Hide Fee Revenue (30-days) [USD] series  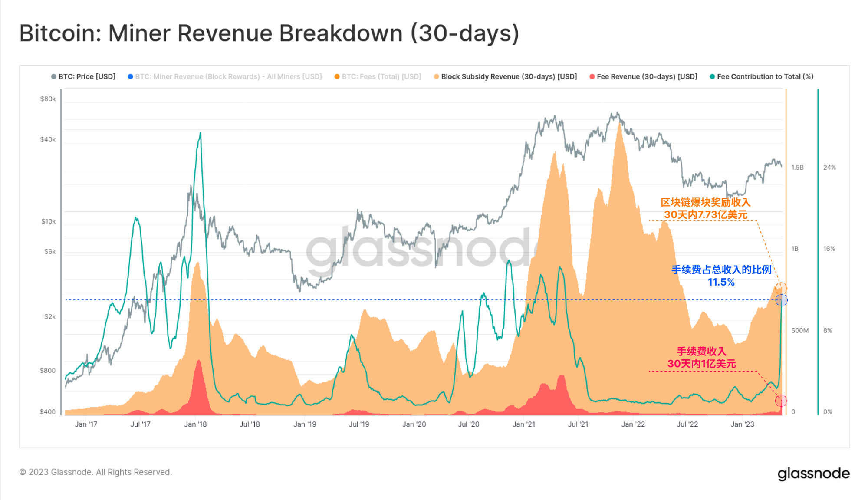coord(647,76)
